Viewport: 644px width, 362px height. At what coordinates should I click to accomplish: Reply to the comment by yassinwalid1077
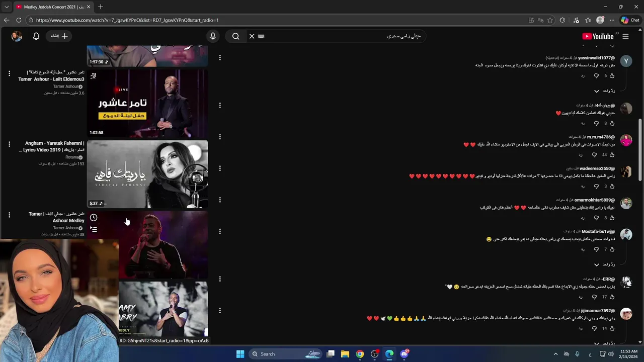coord(583,75)
